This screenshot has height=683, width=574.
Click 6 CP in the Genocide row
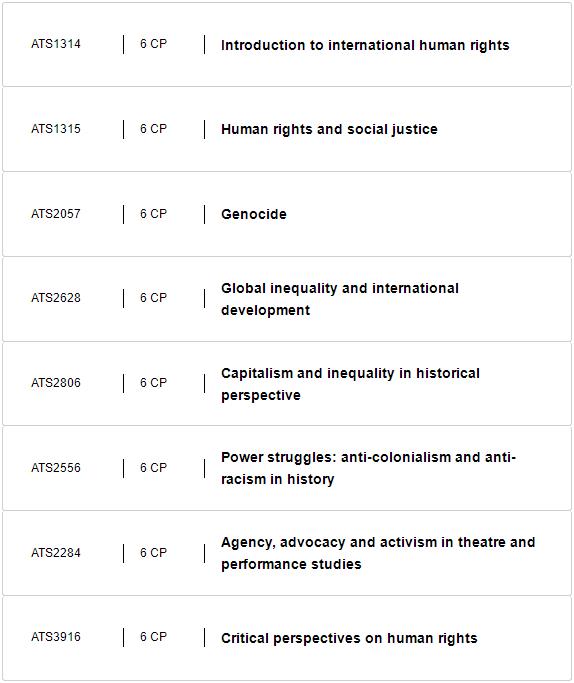(x=153, y=214)
